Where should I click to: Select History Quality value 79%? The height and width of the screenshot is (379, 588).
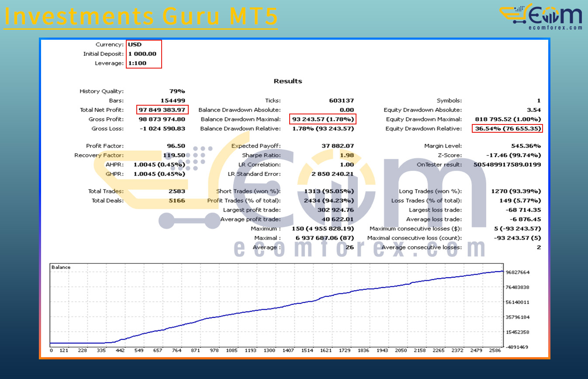point(178,91)
